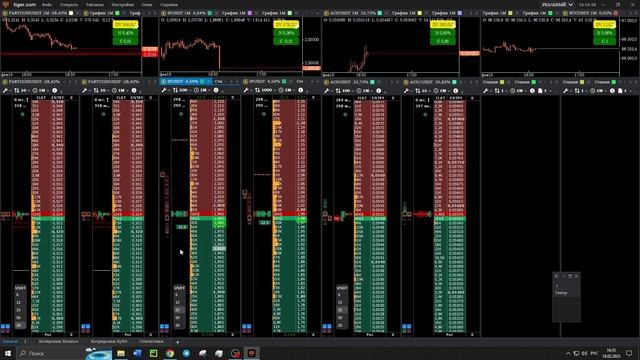
Task: Open File Explorer from taskbar
Action: click(x=121, y=353)
